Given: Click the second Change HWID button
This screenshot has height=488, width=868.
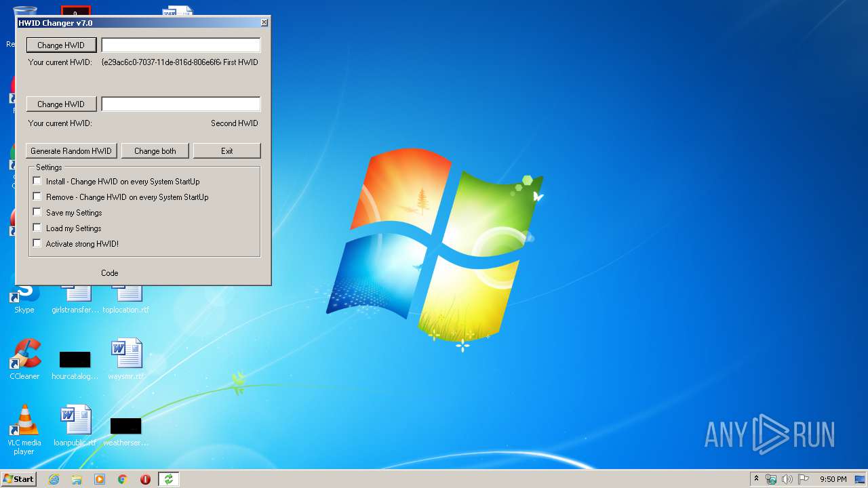Looking at the screenshot, I should pyautogui.click(x=61, y=104).
